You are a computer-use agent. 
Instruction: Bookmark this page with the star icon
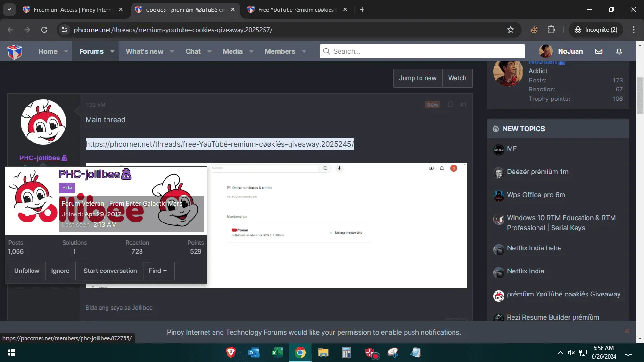click(x=511, y=30)
